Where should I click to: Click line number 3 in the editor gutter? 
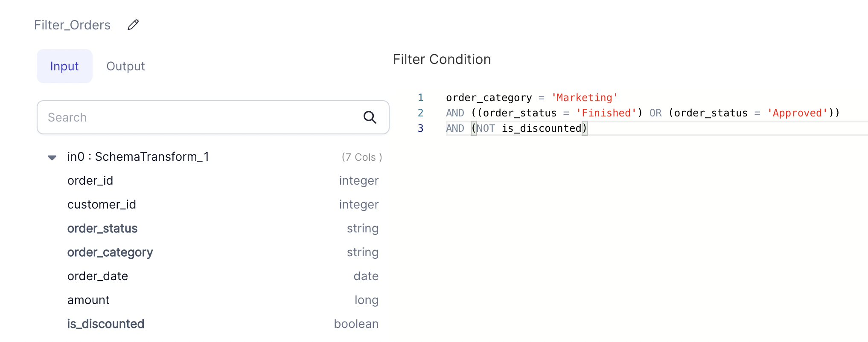(420, 128)
